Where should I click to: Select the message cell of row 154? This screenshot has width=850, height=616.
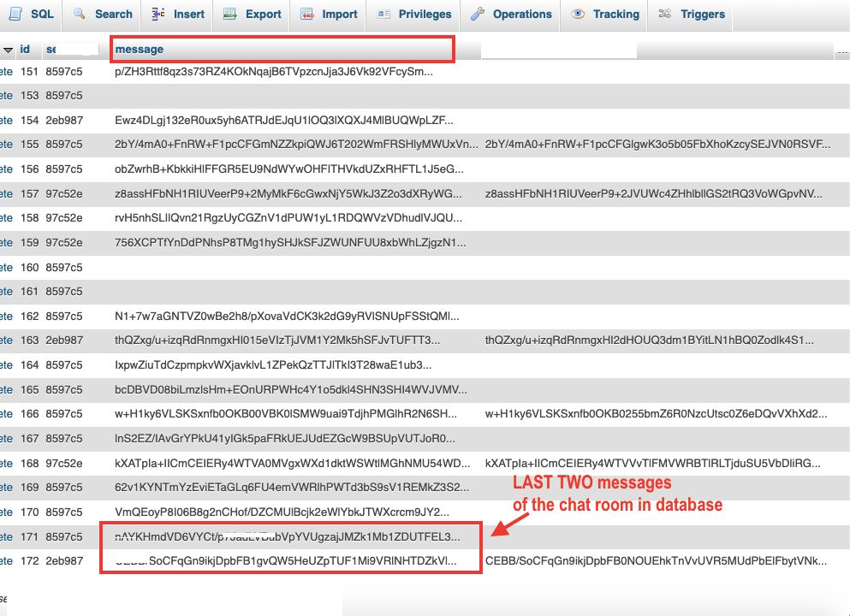coord(284,121)
